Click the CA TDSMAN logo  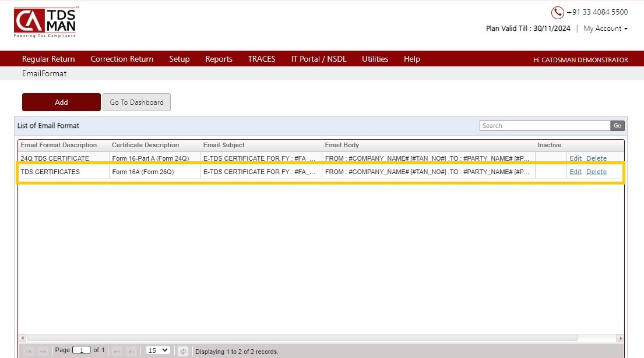coord(45,23)
